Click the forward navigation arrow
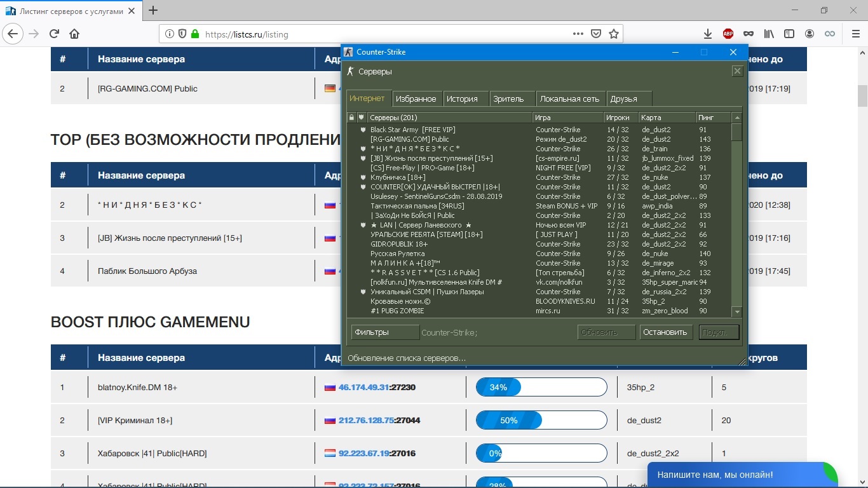This screenshot has height=488, width=868. (34, 34)
